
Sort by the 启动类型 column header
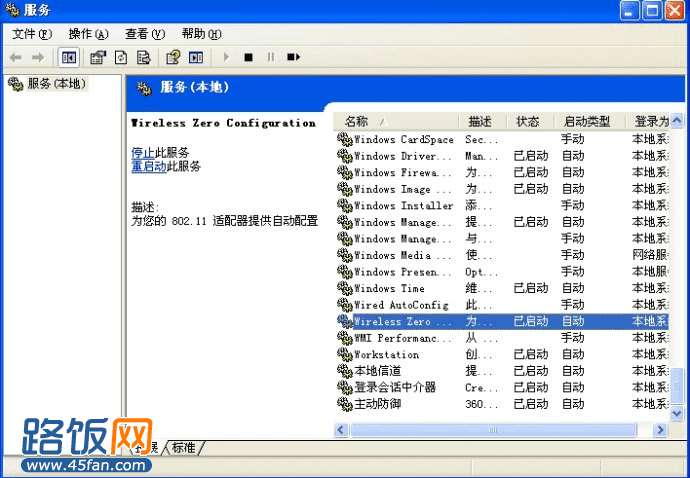tap(589, 121)
